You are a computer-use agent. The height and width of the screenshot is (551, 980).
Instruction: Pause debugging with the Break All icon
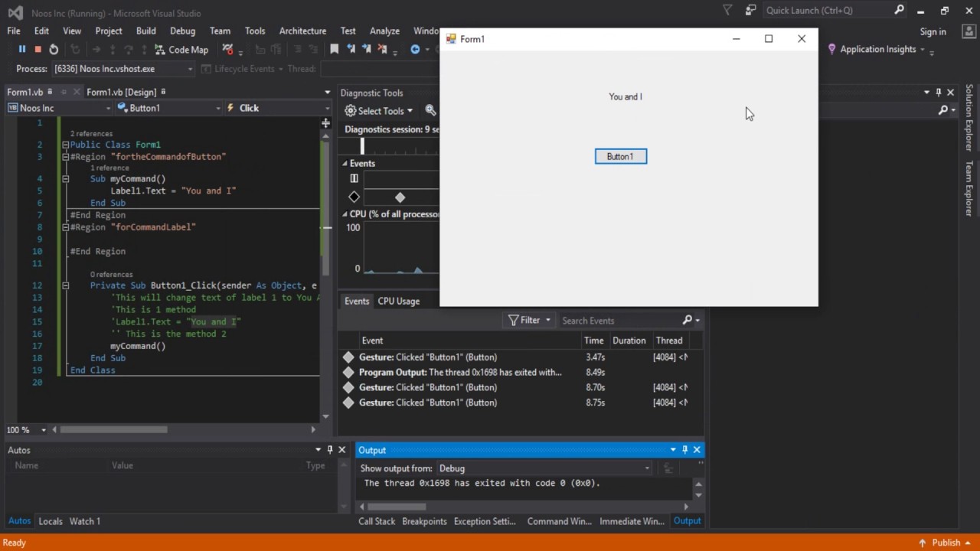pos(21,49)
